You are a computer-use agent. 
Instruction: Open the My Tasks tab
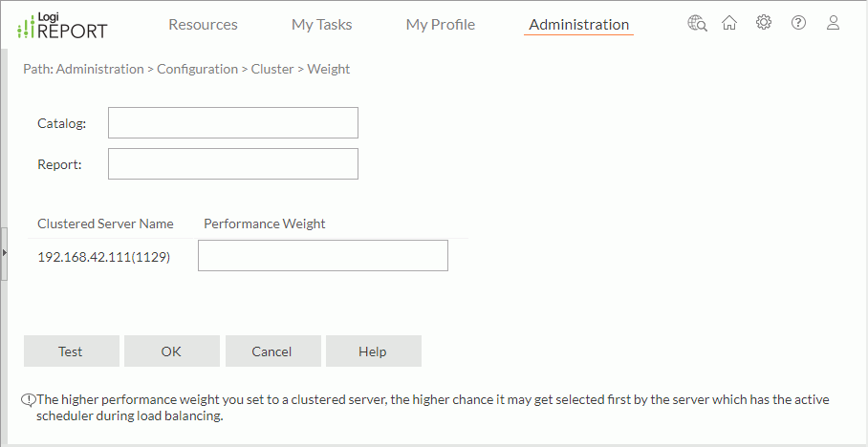coord(321,25)
